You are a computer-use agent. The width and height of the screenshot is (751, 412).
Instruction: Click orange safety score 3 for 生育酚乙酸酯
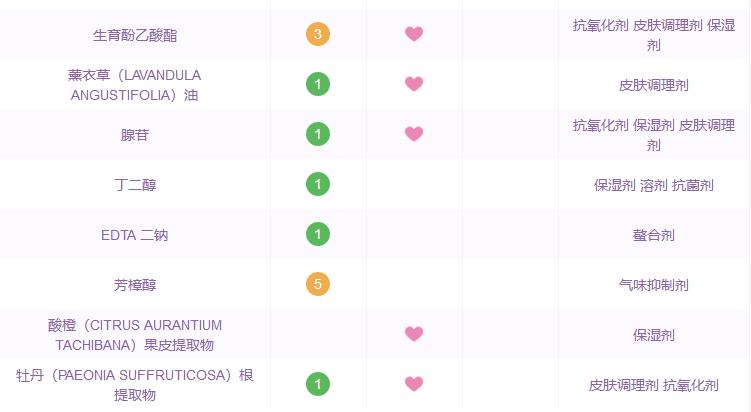click(x=318, y=35)
